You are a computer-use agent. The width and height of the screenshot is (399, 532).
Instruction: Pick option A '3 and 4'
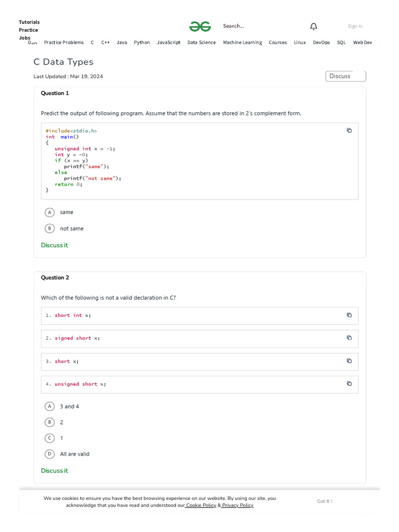coord(50,406)
